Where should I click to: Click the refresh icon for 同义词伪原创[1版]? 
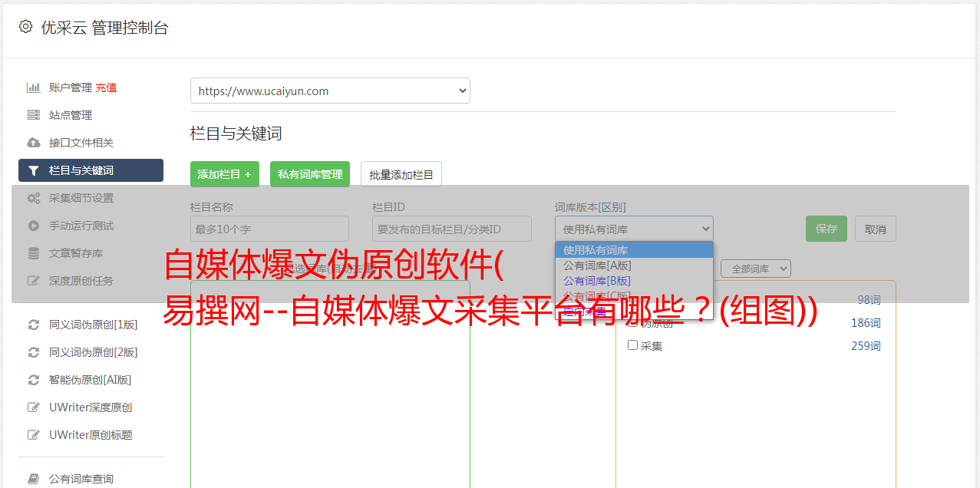point(34,325)
